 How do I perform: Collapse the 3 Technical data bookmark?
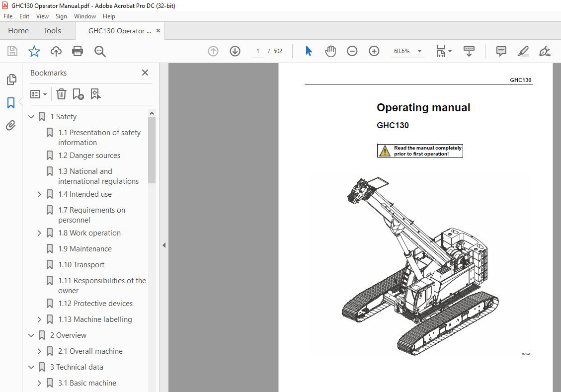pos(31,367)
